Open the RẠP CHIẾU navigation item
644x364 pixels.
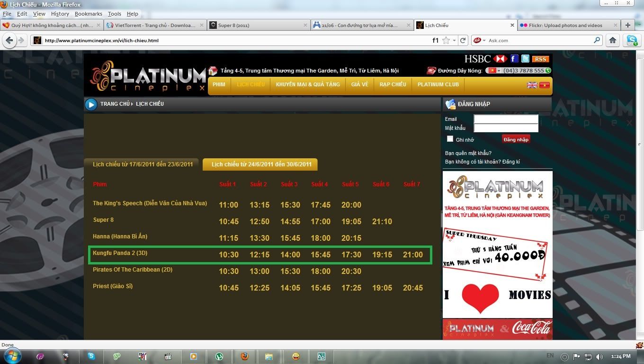click(393, 84)
